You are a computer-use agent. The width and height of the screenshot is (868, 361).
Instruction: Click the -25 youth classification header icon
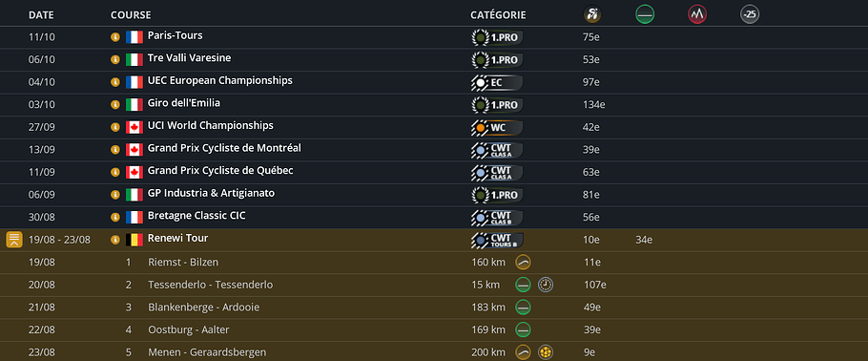click(750, 15)
